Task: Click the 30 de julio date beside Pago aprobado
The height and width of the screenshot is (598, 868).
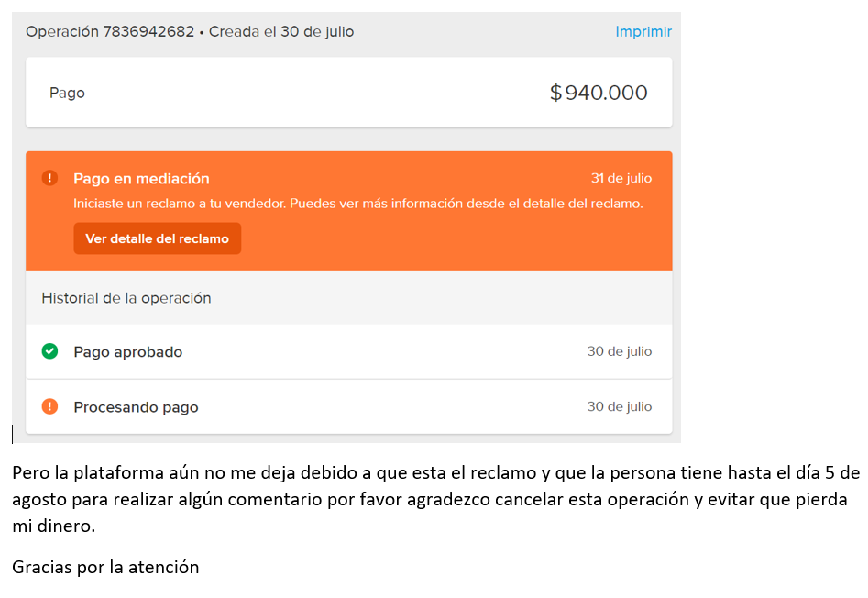Action: pyautogui.click(x=620, y=351)
